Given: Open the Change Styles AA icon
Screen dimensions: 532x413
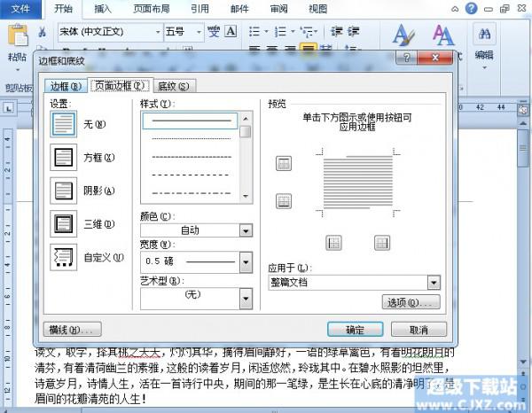Looking at the screenshot, I should pyautogui.click(x=443, y=35).
